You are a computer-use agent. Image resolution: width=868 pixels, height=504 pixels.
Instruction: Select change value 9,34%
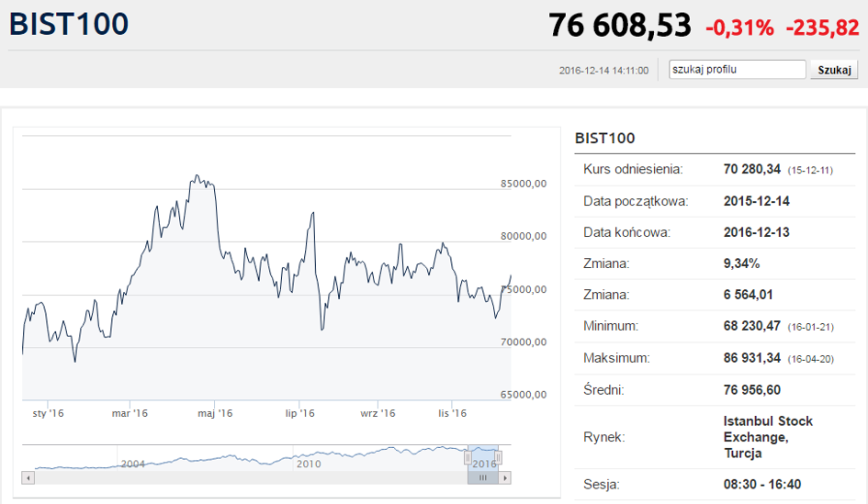coord(741,263)
